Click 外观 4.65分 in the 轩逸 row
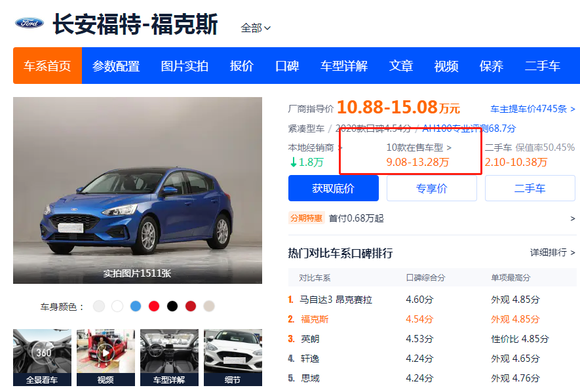The image size is (580, 392). pos(516,359)
